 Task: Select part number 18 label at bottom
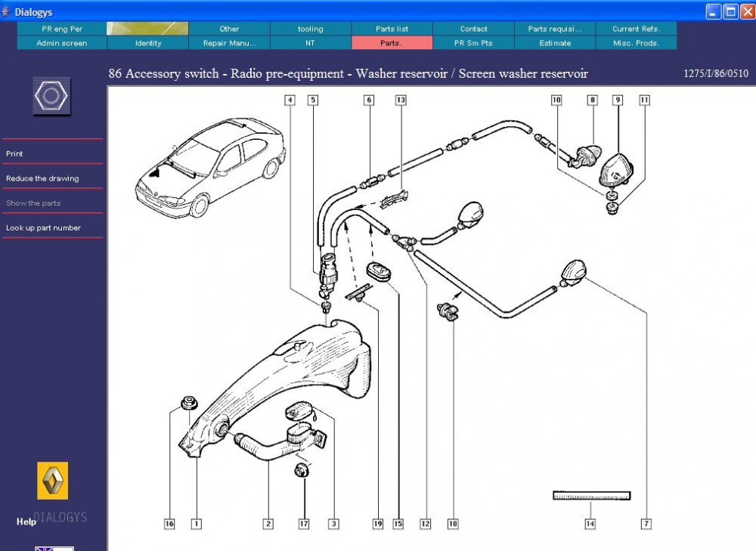453,524
